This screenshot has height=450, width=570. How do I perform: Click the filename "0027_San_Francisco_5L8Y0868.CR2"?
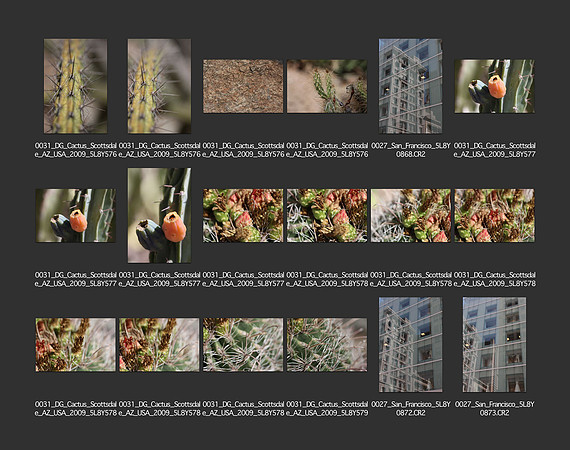coord(410,150)
